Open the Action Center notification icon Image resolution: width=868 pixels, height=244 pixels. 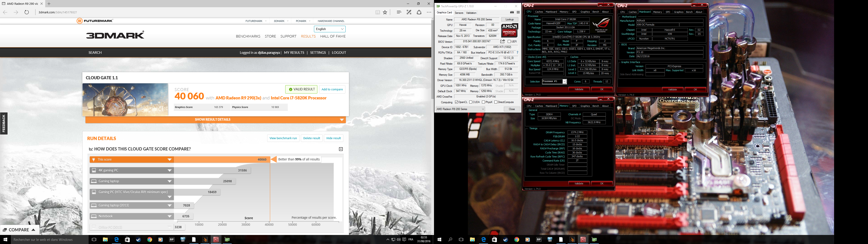pyautogui.click(x=404, y=240)
